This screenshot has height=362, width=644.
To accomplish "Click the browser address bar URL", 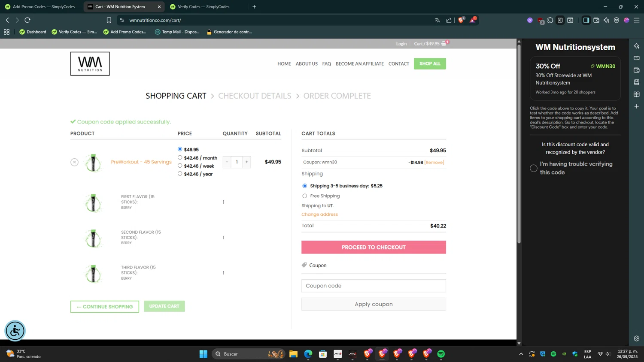I will point(155,20).
